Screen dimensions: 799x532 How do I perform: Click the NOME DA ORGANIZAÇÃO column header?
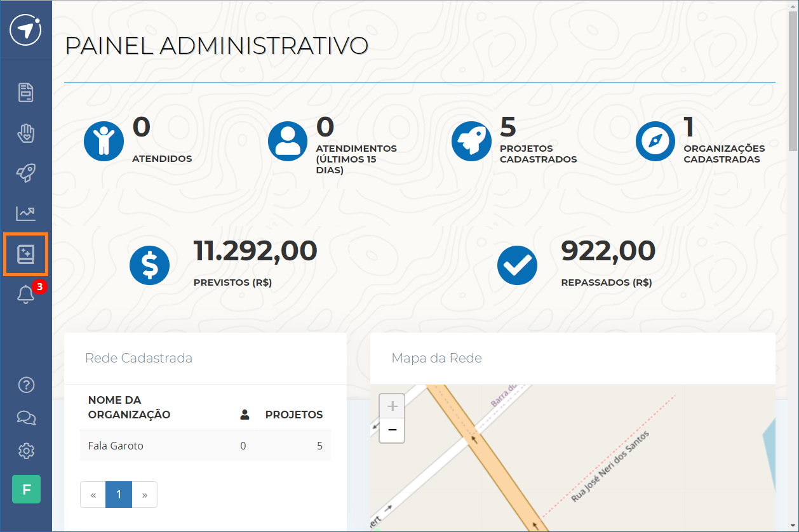click(130, 408)
